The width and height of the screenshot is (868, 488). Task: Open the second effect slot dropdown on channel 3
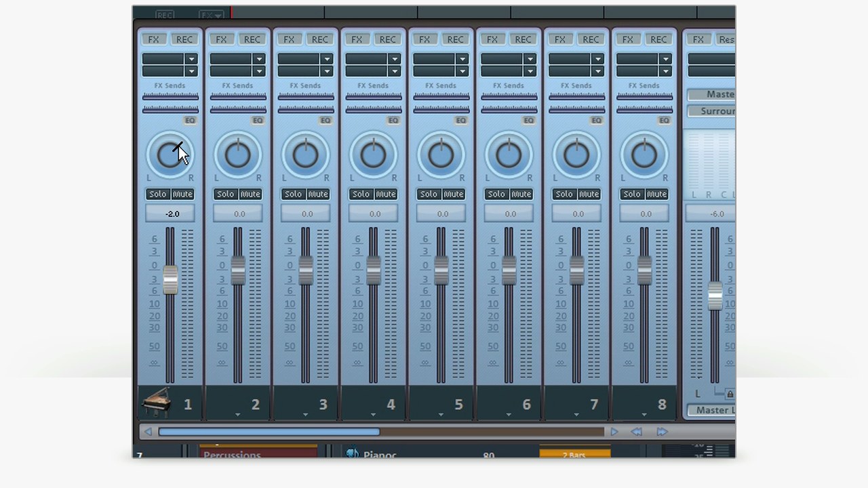tap(327, 71)
